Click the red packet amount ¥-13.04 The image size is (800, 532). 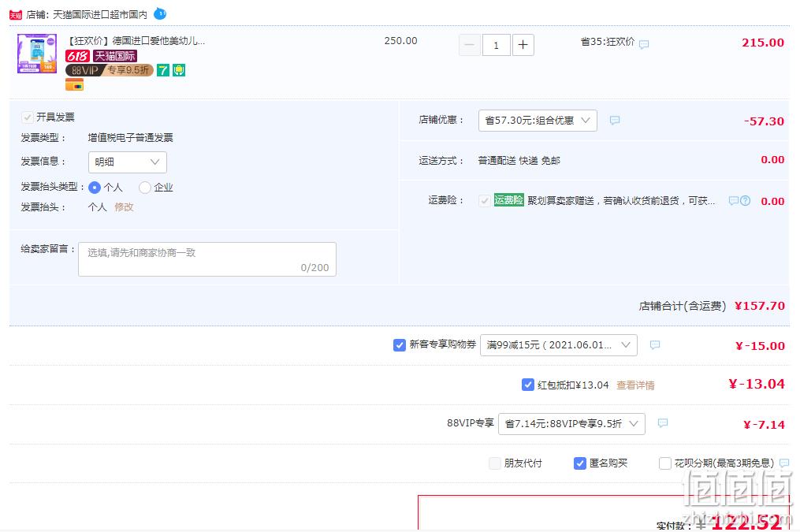tap(757, 384)
